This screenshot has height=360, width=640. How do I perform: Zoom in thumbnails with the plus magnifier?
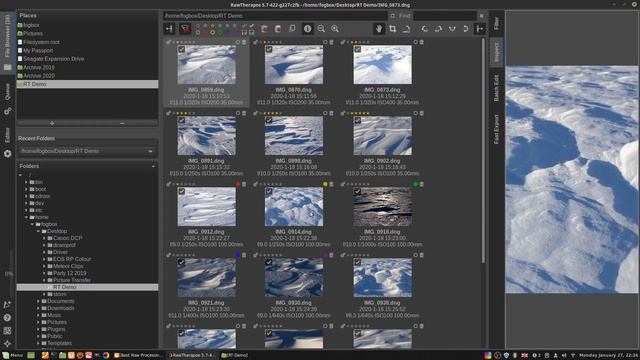(x=335, y=29)
